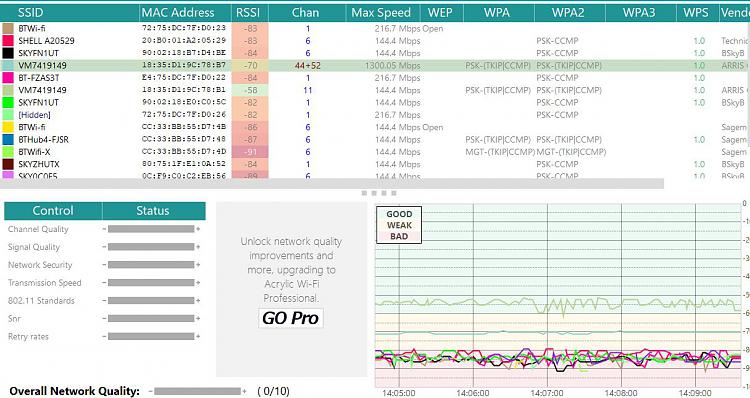
Task: Click the 802.11 Standards status bar
Action: [x=151, y=300]
